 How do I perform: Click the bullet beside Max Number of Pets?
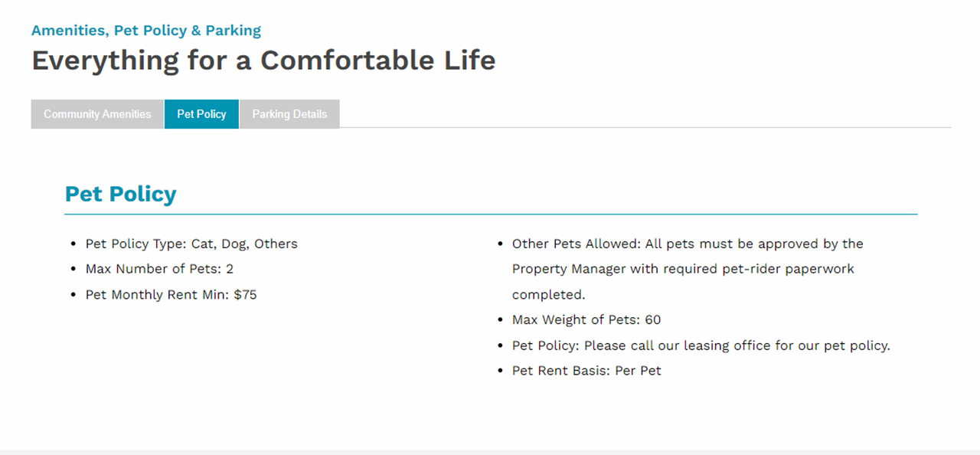pyautogui.click(x=73, y=270)
